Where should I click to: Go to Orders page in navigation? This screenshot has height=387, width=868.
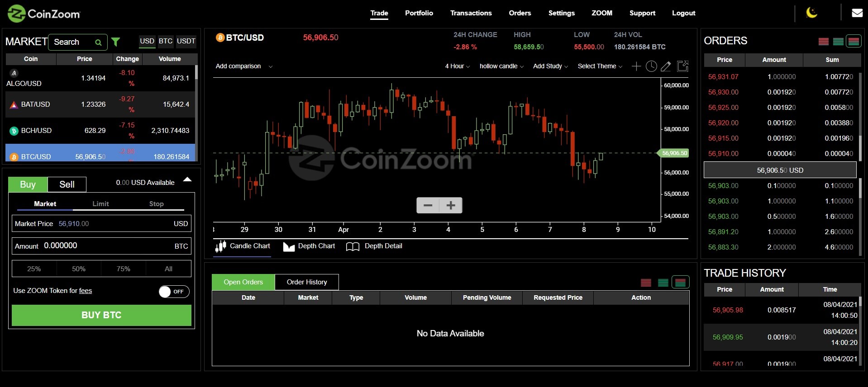pyautogui.click(x=520, y=13)
